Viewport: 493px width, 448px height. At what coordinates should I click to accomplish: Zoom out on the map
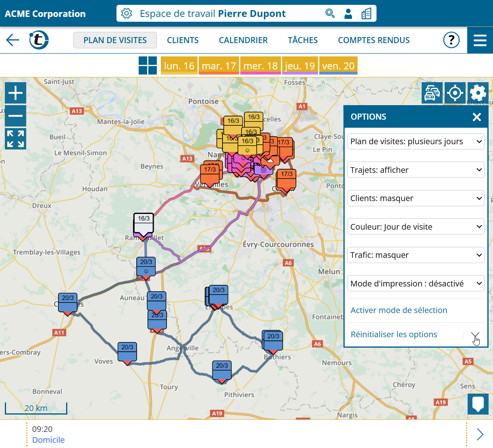(16, 116)
